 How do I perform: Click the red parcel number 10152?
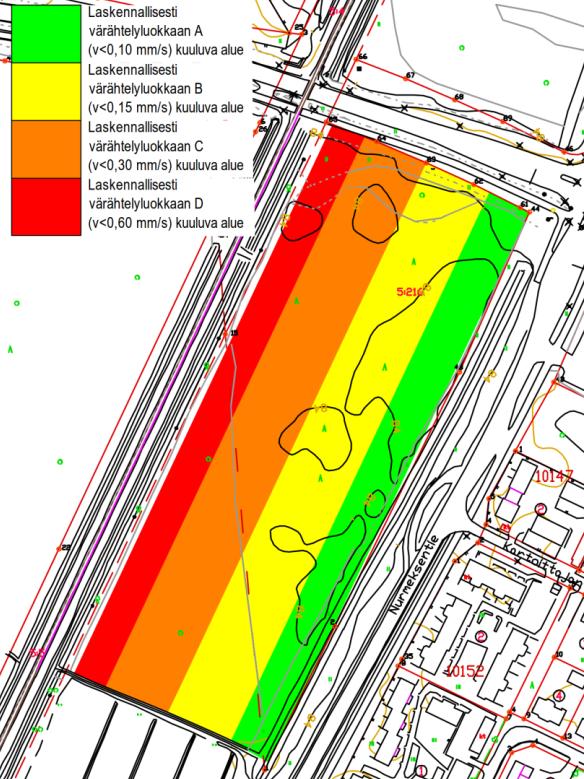click(x=465, y=671)
